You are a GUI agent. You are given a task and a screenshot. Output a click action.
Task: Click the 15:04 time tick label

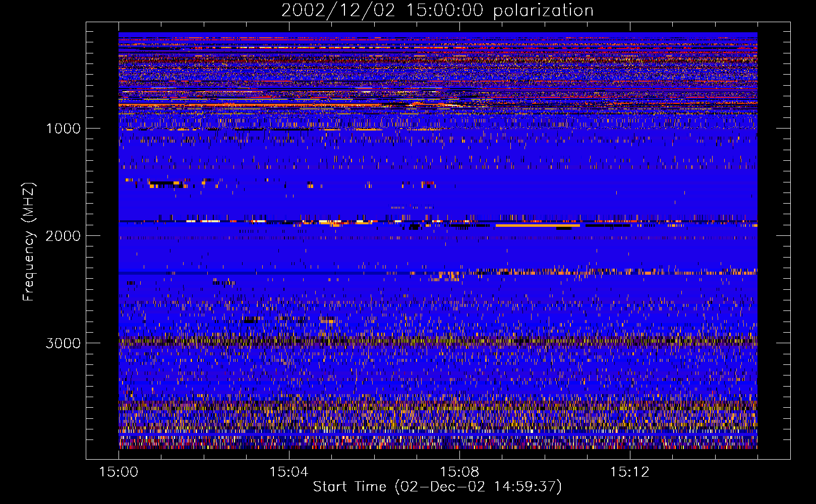tap(289, 472)
